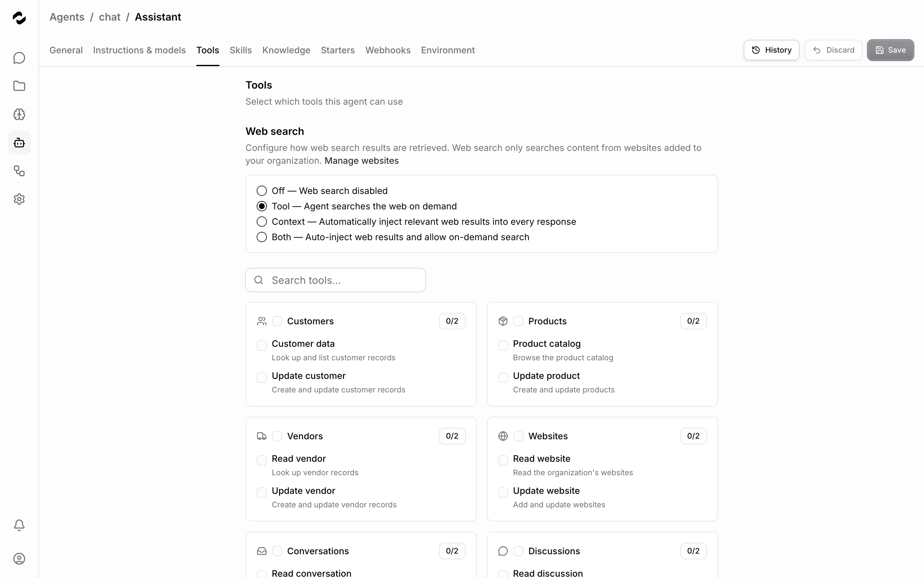Click the Save button
Screen dimensions: 924x578
click(x=890, y=50)
